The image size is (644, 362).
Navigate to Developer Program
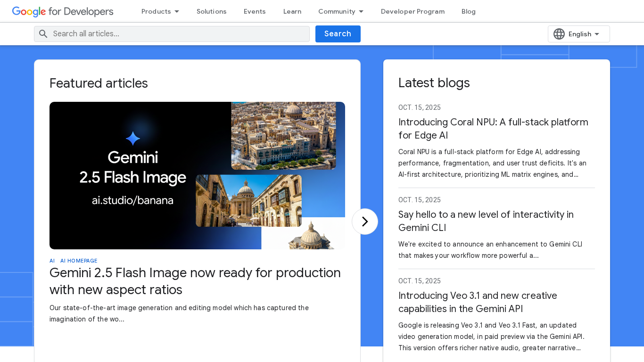tap(413, 11)
